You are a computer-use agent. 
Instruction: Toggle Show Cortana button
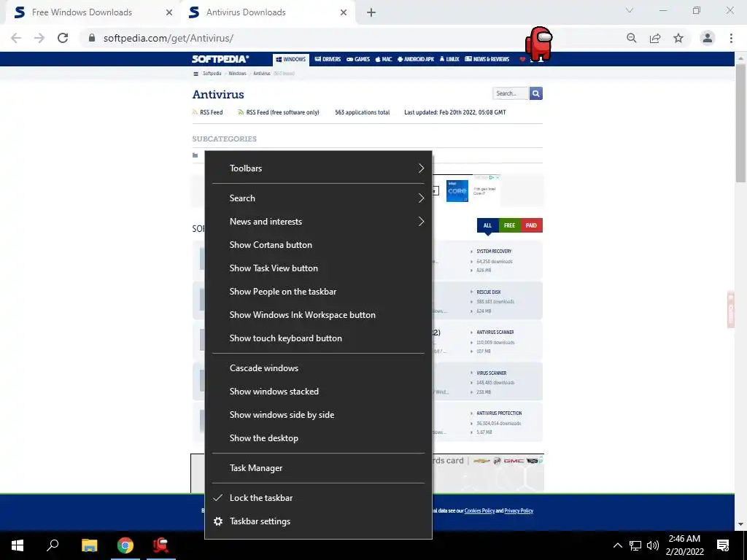pyautogui.click(x=318, y=245)
